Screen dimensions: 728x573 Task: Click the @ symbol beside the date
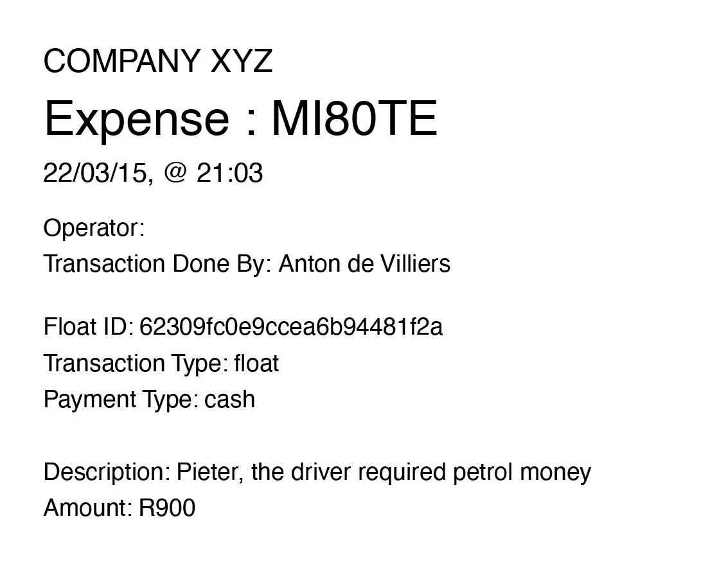click(x=175, y=173)
